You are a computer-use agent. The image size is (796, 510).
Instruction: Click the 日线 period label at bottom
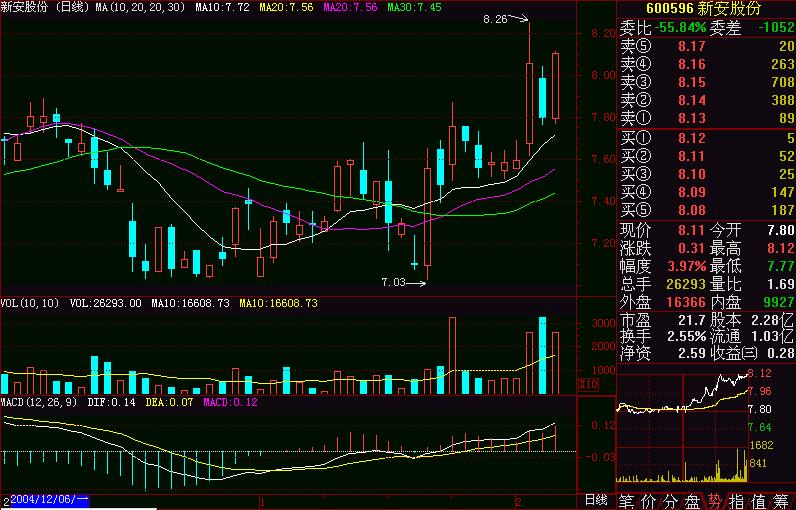(x=596, y=500)
